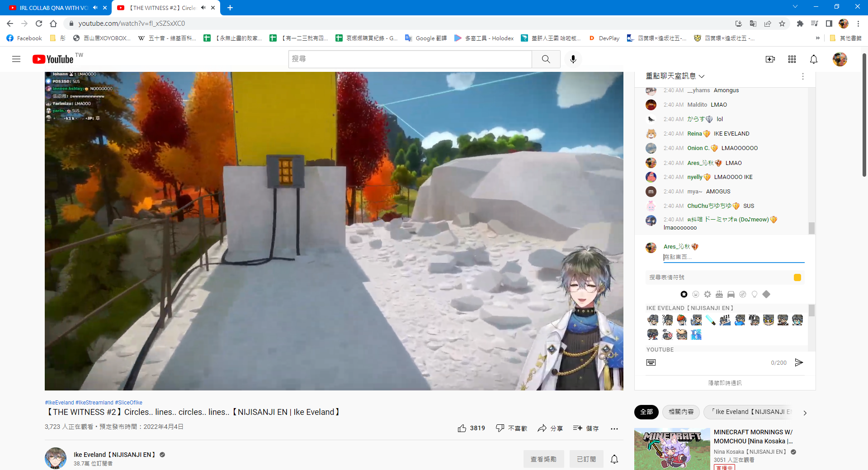Select the channel emoji star category
Screen dimensions: 868x470
coord(684,294)
